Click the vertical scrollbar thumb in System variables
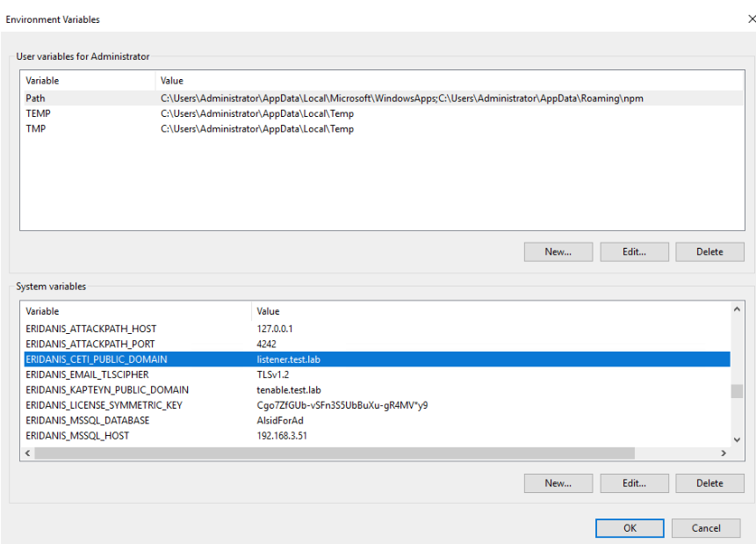Screen dimensions: 756x544 [737, 391]
